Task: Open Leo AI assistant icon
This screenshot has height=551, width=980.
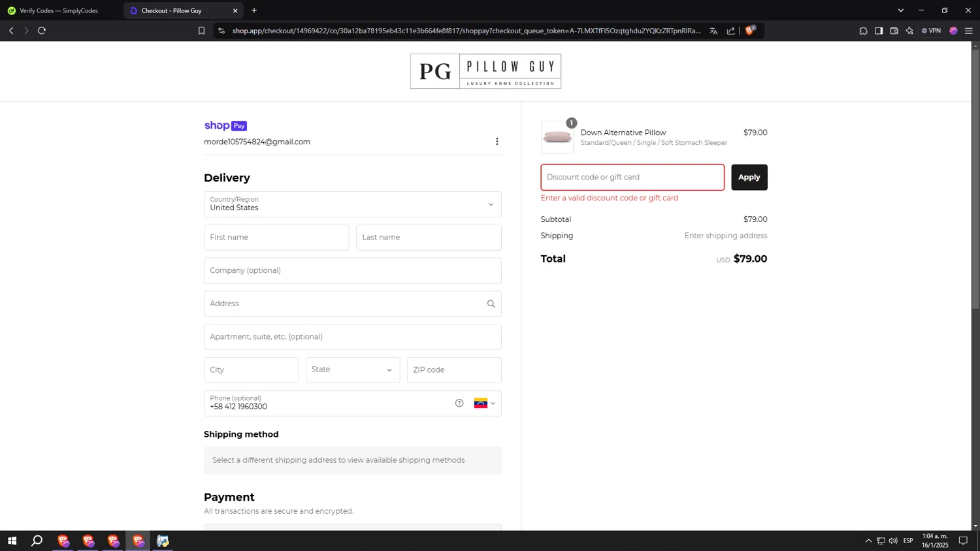Action: pyautogui.click(x=909, y=31)
